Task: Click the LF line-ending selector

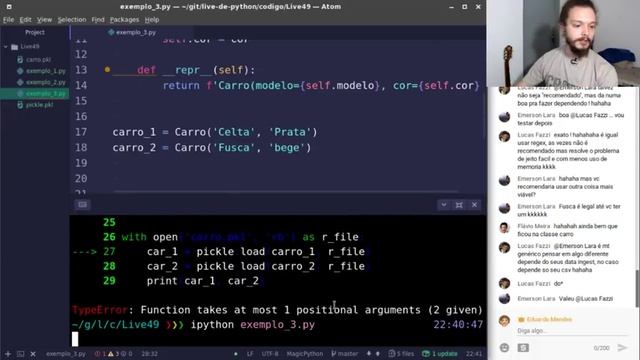Action: [x=250, y=353]
